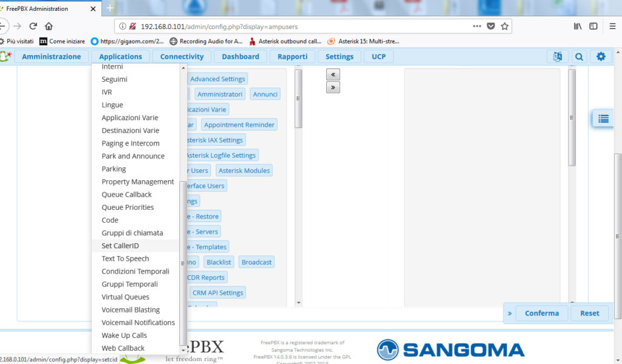
Task: Click the Reset button
Action: click(x=589, y=313)
